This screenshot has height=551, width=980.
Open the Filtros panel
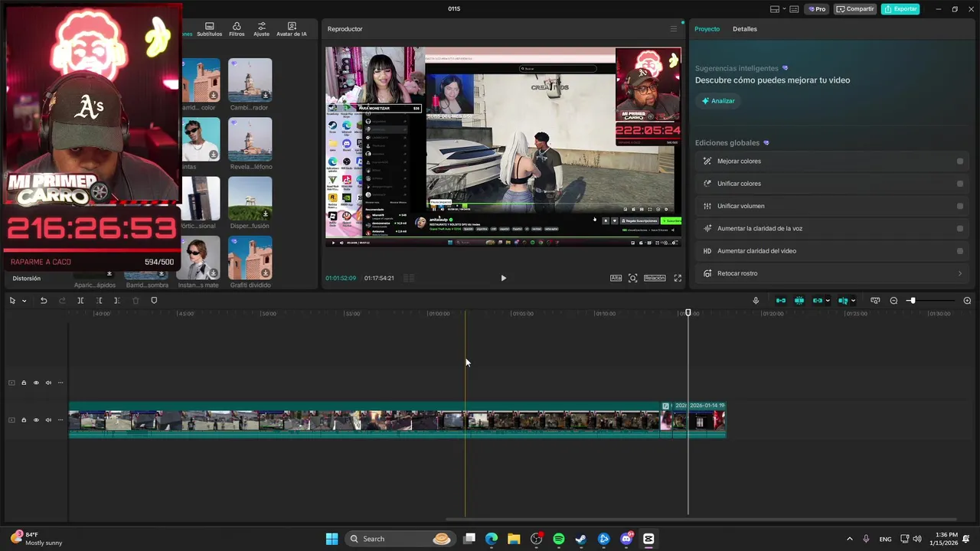pos(237,29)
